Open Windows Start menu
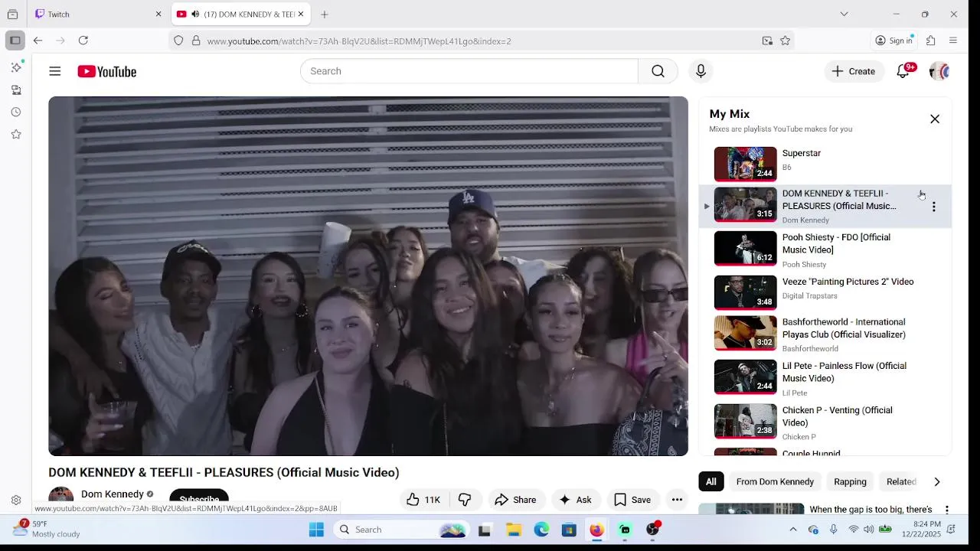The height and width of the screenshot is (551, 980). 316,530
